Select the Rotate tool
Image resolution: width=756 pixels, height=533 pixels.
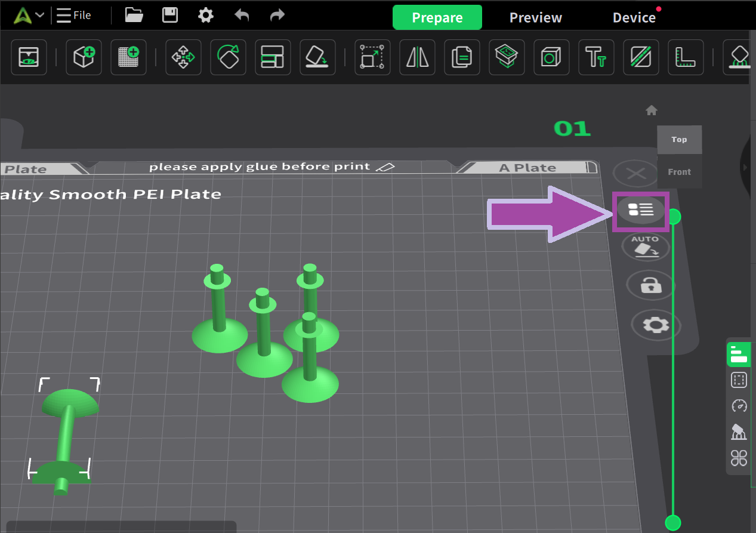click(228, 57)
